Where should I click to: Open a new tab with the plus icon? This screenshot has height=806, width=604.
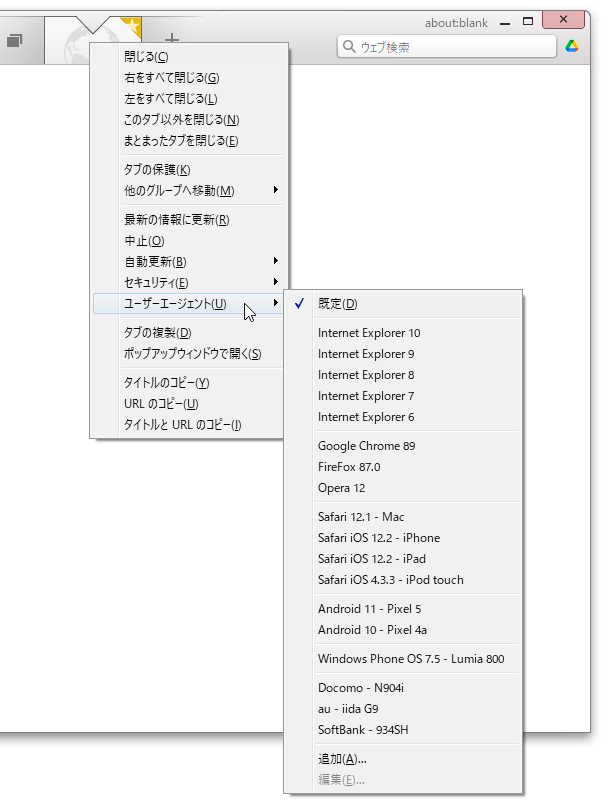[172, 39]
